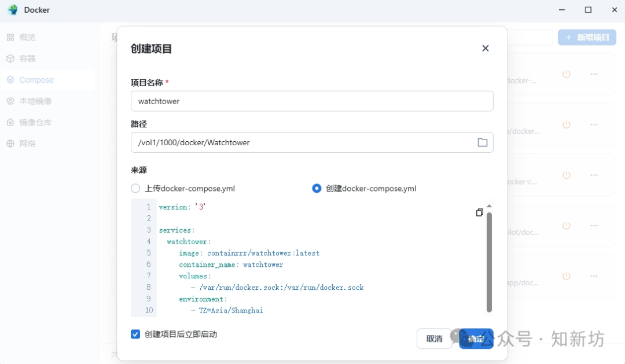The image size is (625, 364).
Task: Click line number 10 in the editor gutter
Action: (x=149, y=310)
